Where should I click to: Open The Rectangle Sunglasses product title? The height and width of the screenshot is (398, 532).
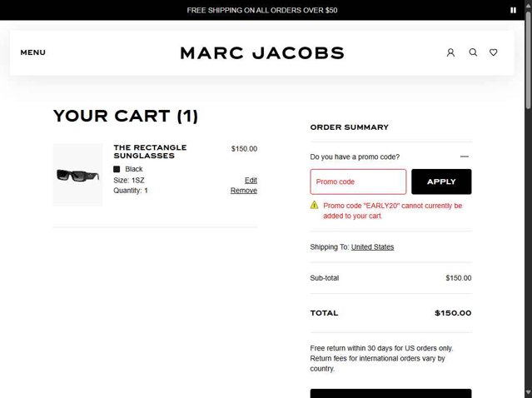tap(150, 152)
